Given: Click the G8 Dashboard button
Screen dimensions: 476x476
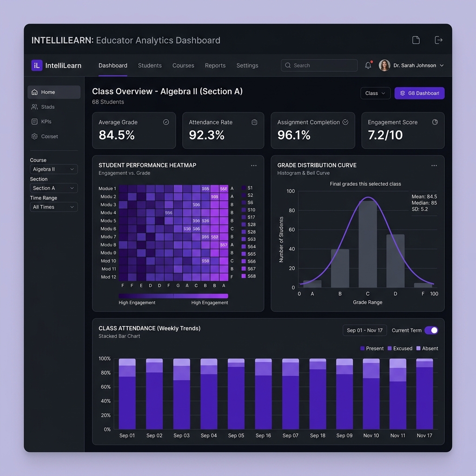Looking at the screenshot, I should (420, 93).
